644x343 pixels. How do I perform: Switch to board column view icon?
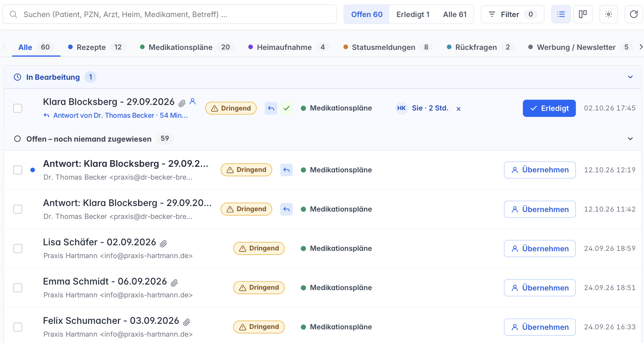point(583,15)
